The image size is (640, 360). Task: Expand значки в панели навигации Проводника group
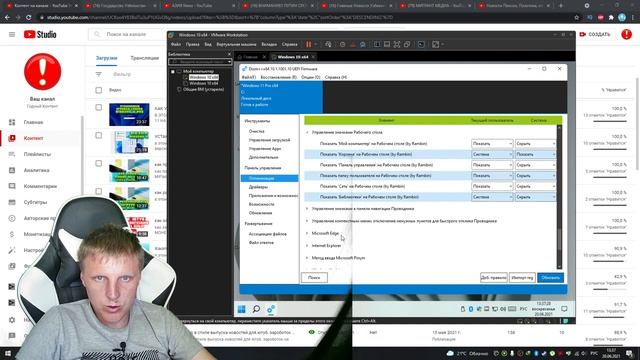[307, 209]
